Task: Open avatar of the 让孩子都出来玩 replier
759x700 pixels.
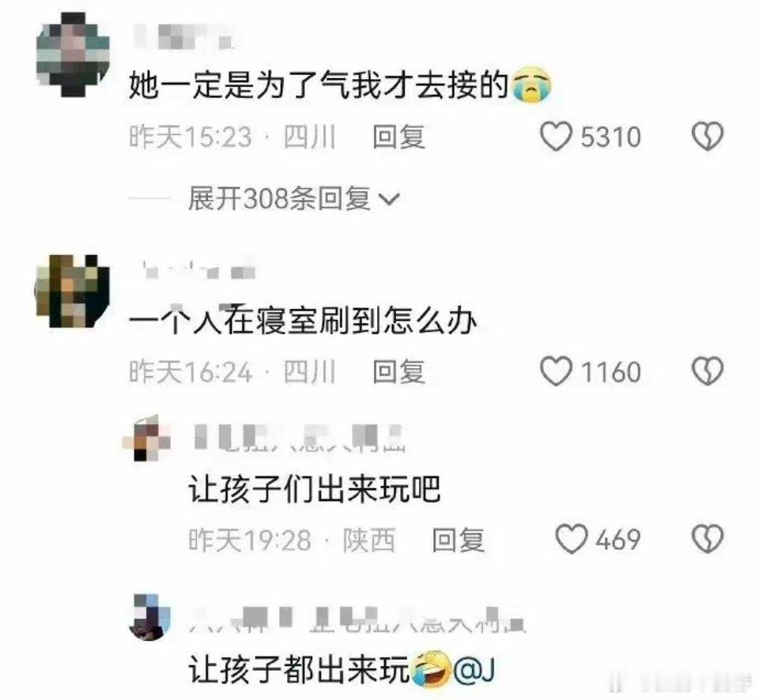Action: (150, 617)
